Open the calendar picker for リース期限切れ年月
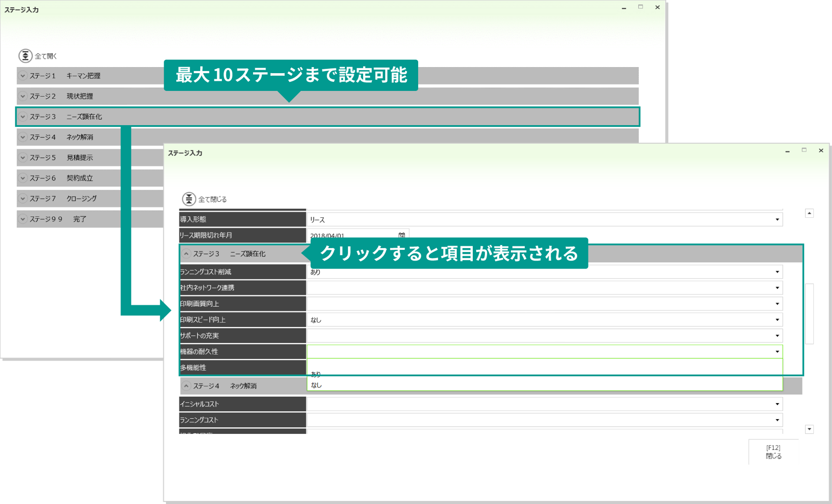 tap(401, 235)
